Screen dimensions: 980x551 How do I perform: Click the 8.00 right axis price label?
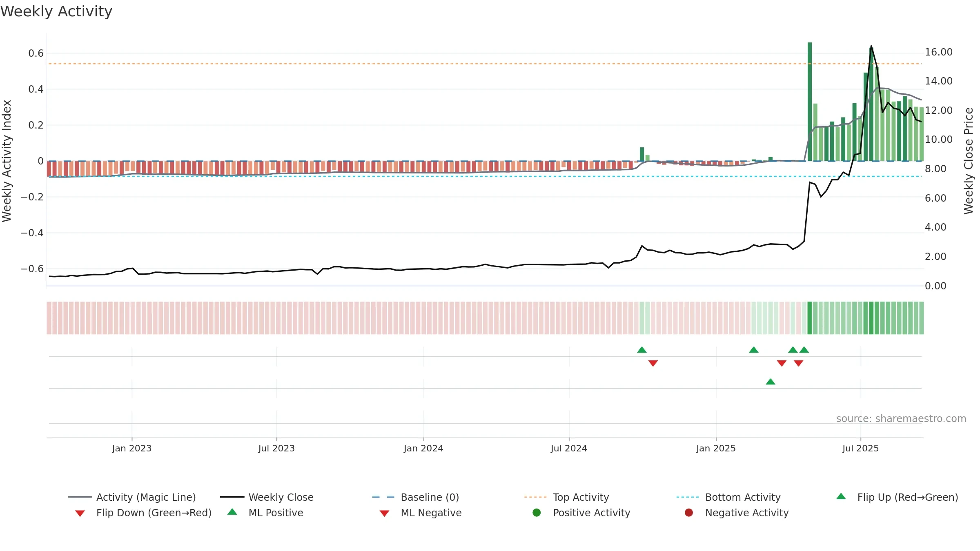pyautogui.click(x=935, y=169)
